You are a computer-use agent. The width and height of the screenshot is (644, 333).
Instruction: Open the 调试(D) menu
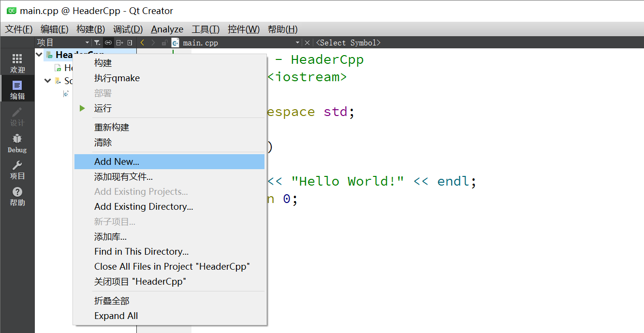(x=128, y=29)
